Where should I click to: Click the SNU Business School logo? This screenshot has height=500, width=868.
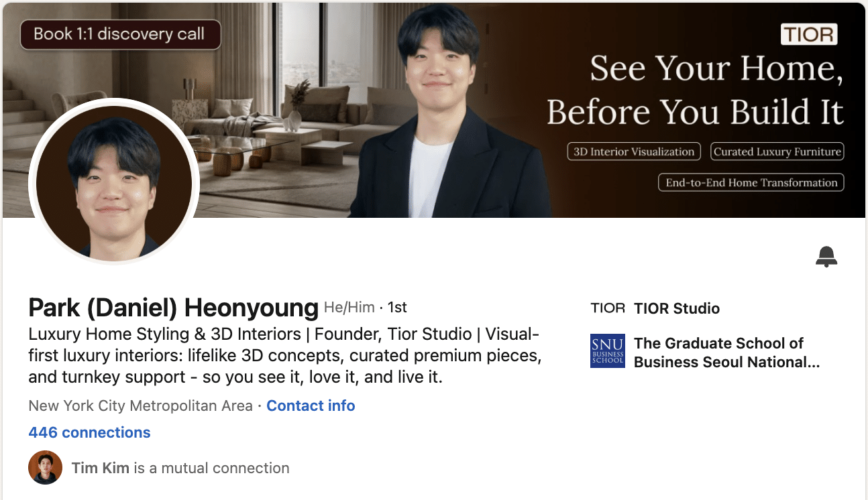[x=608, y=351]
